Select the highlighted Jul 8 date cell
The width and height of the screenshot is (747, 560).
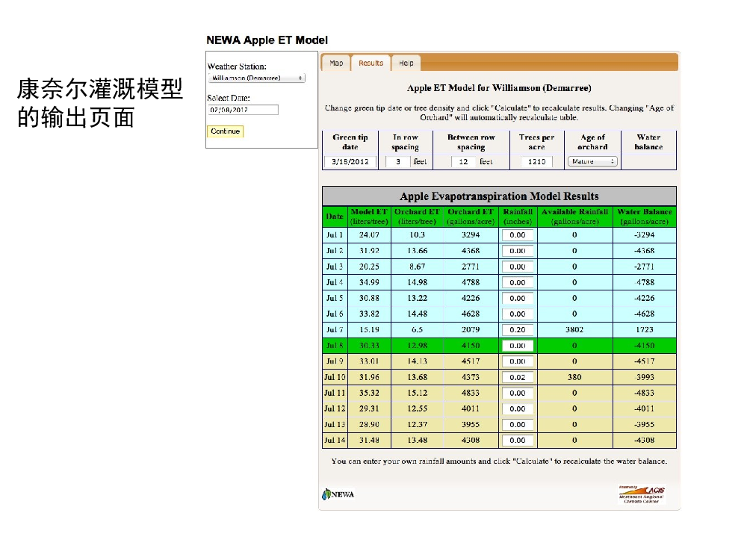click(335, 346)
